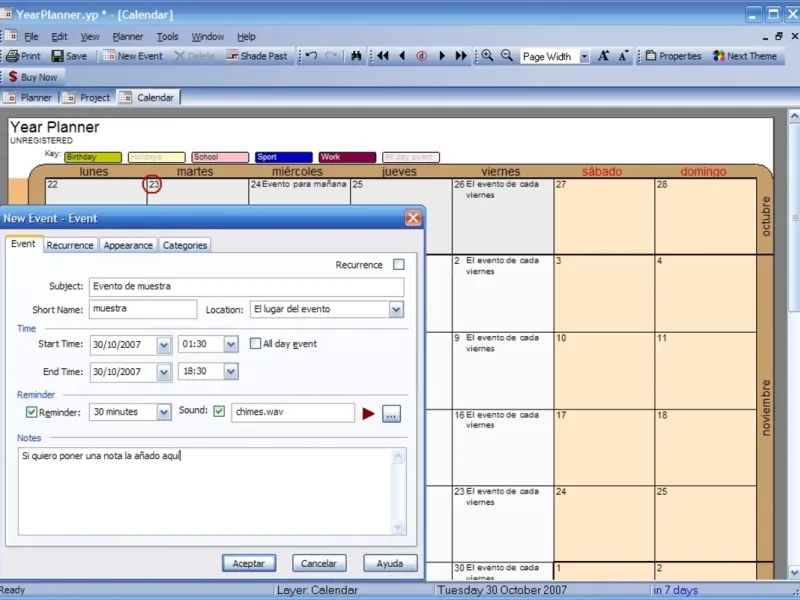Viewport: 800px width, 600px height.
Task: Click the chimes.wav sound file field
Action: point(293,412)
